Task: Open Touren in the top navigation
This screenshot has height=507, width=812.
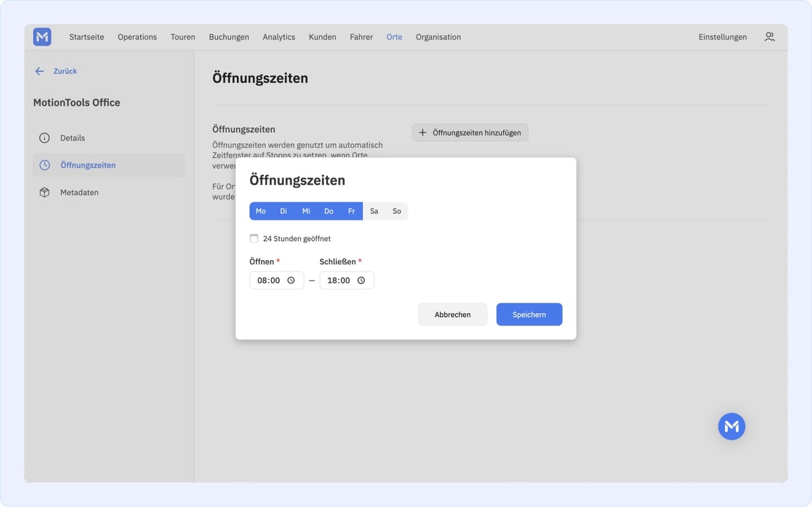Action: [x=183, y=37]
